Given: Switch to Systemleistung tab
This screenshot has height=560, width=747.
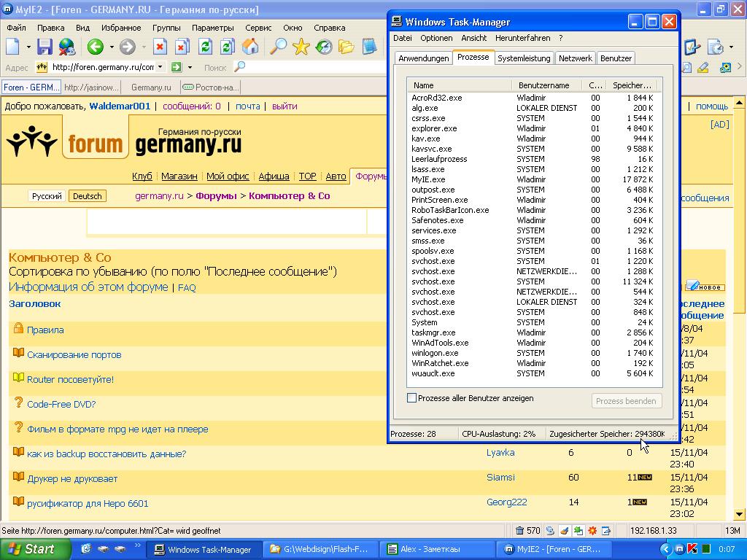Looking at the screenshot, I should pos(524,58).
